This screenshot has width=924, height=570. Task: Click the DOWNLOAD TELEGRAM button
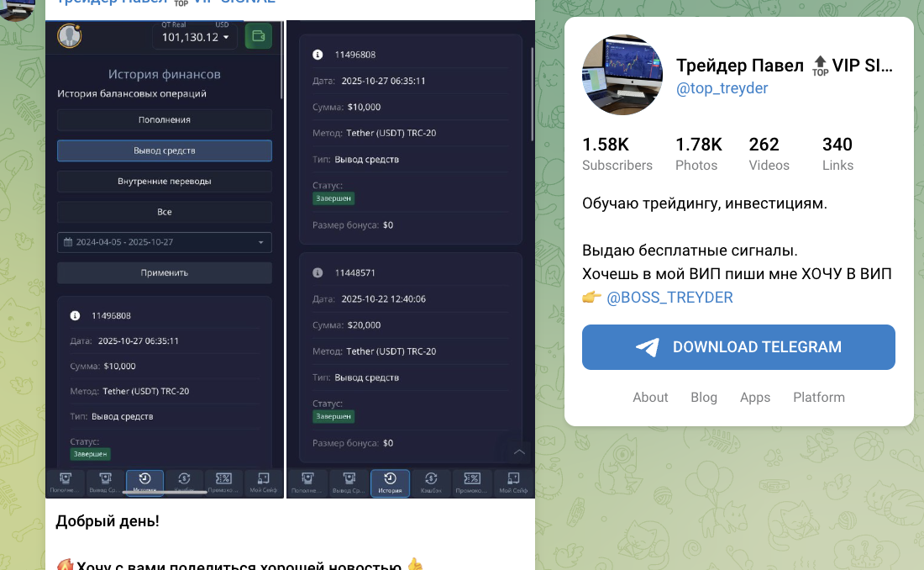(x=738, y=346)
